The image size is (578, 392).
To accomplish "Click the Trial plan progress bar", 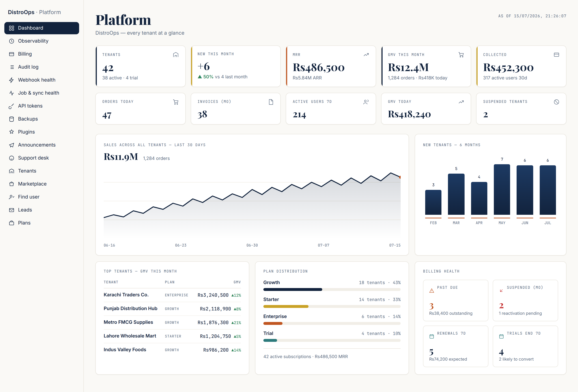I will click(x=332, y=340).
